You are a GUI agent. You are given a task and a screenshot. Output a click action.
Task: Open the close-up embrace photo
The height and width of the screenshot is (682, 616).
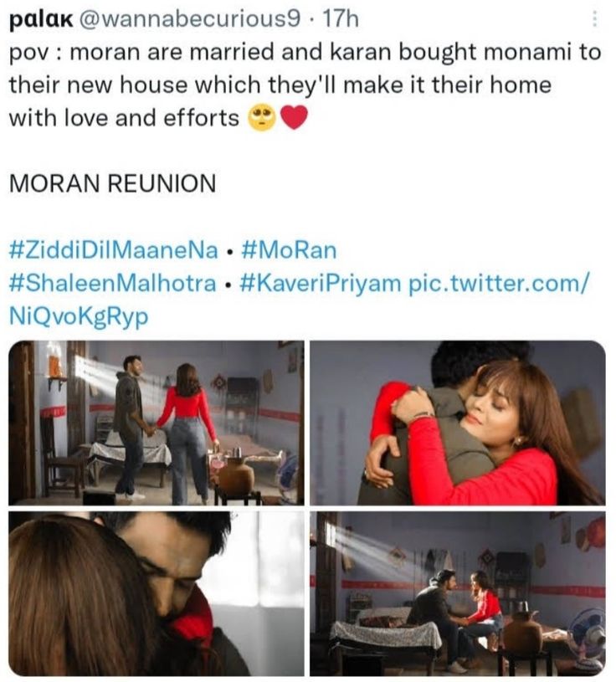pyautogui.click(x=157, y=593)
